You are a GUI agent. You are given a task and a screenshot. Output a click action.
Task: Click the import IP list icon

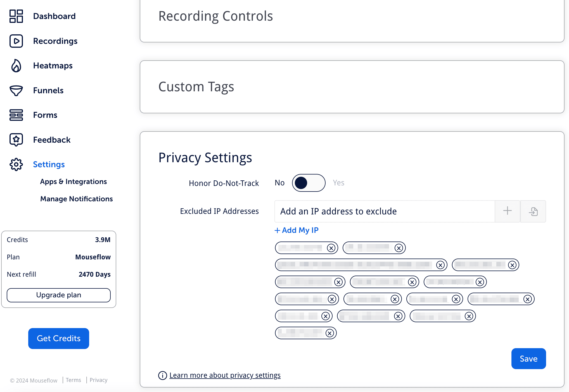tap(533, 211)
